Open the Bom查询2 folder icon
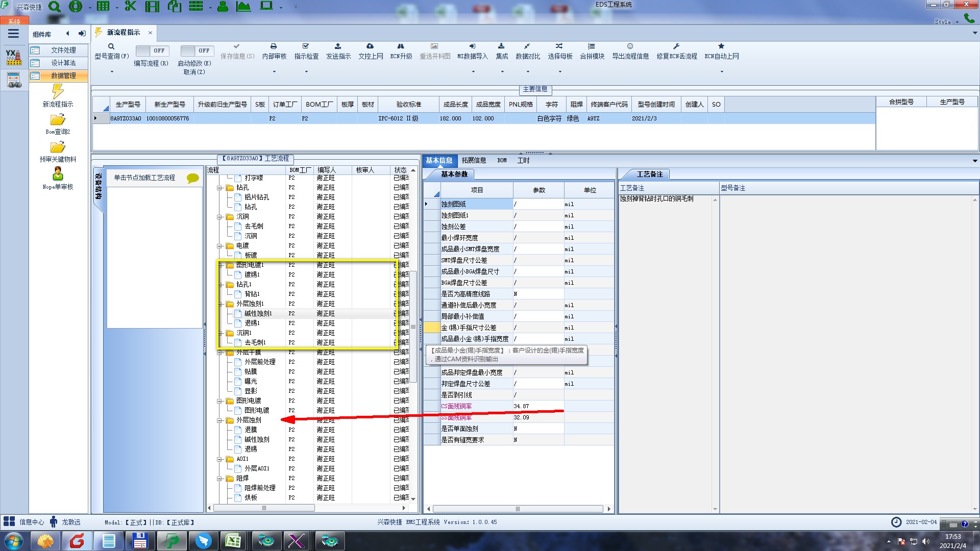Image resolution: width=980 pixels, height=551 pixels. [58, 120]
